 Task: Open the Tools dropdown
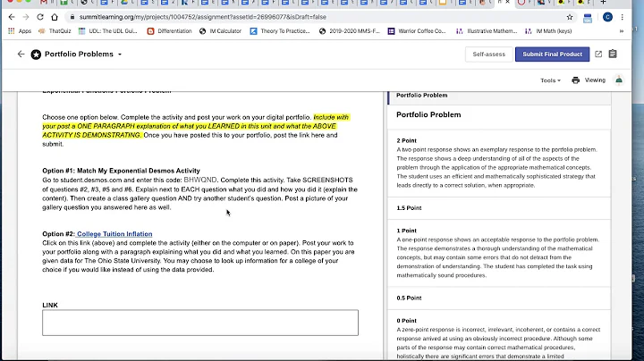[550, 80]
